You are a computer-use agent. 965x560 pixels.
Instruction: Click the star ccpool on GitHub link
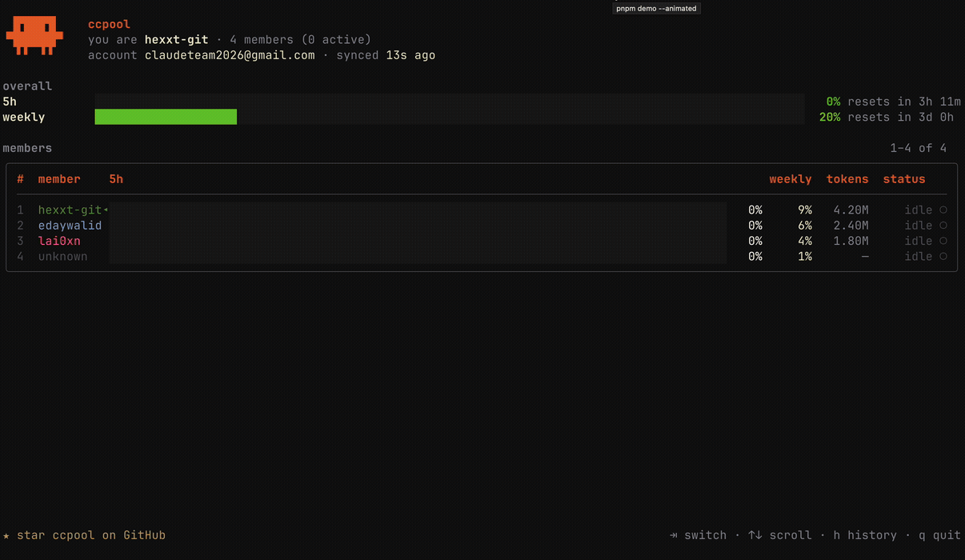pos(84,535)
